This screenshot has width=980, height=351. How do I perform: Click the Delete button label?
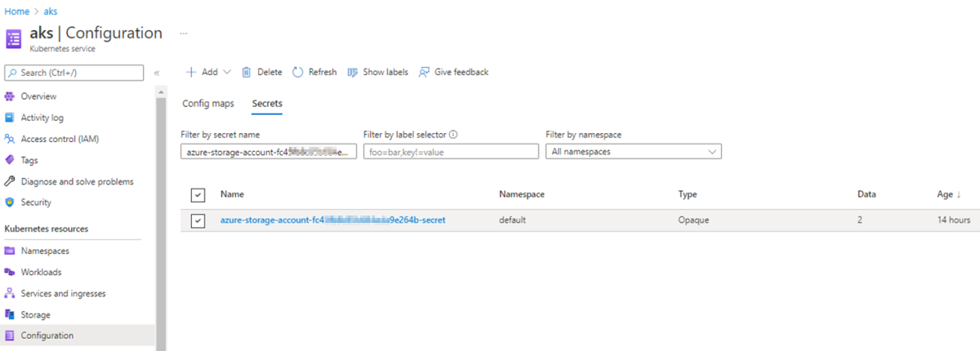[269, 72]
